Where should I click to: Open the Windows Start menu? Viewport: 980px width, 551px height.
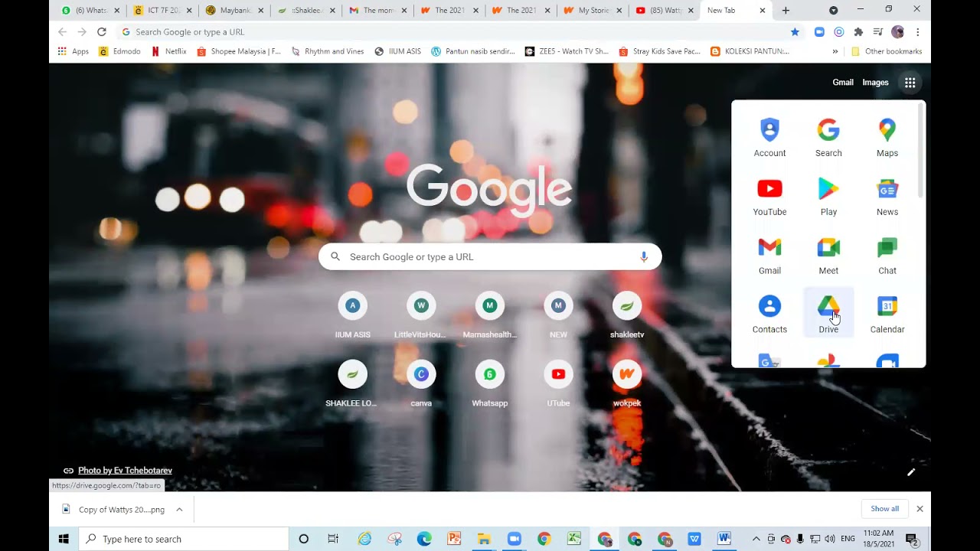tap(64, 539)
